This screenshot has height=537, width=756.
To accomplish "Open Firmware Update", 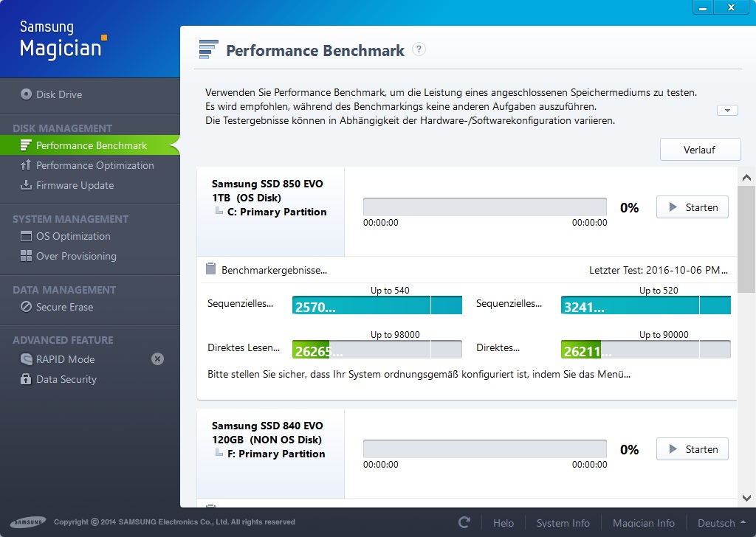I will (75, 185).
